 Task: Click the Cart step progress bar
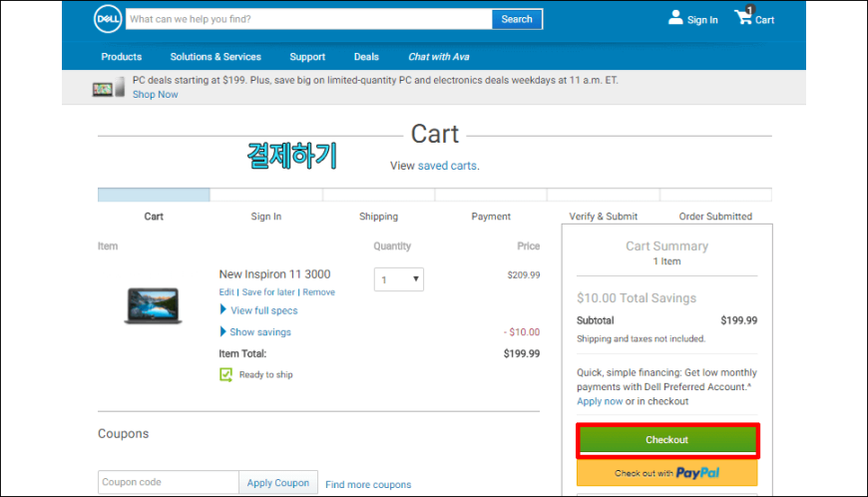(154, 195)
